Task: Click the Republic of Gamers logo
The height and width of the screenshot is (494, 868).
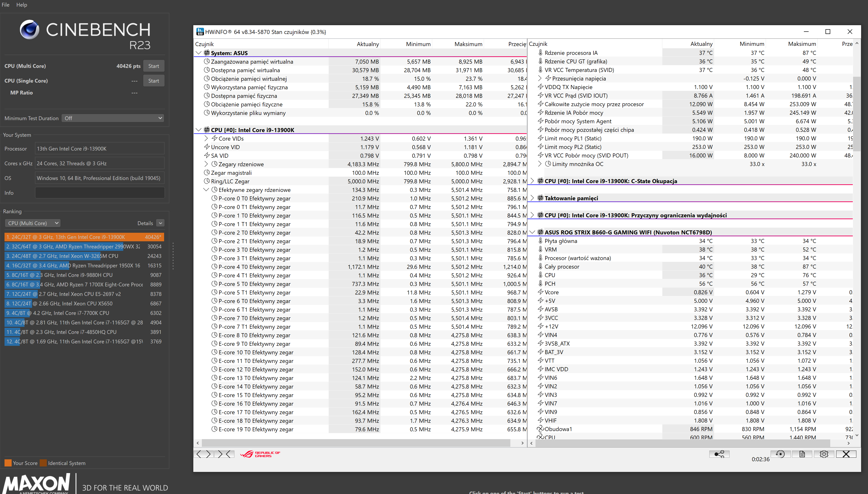Action: (260, 454)
